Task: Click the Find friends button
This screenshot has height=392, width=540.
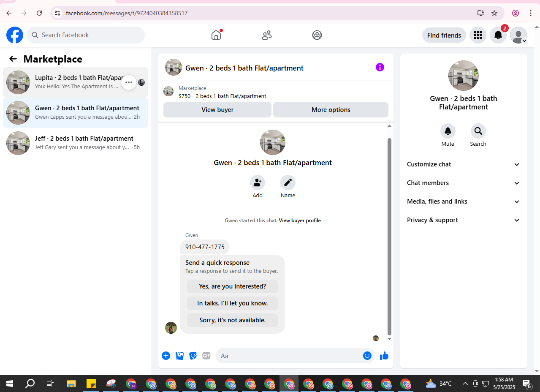Action: [444, 35]
